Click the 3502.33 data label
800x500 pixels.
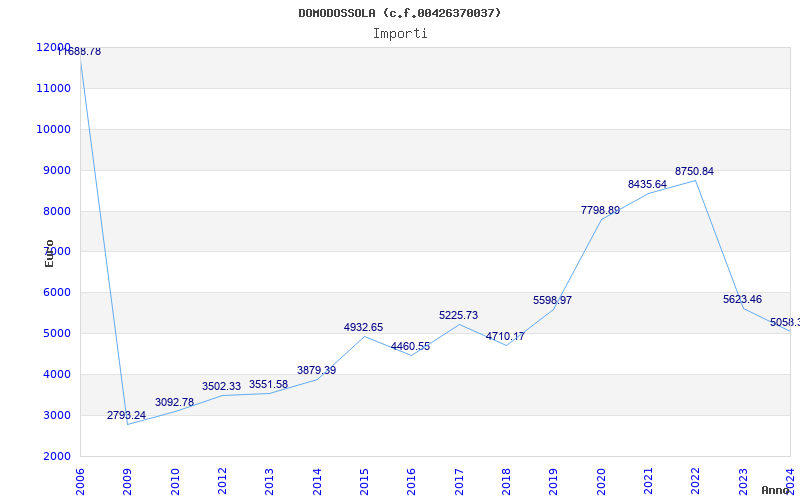pos(221,387)
